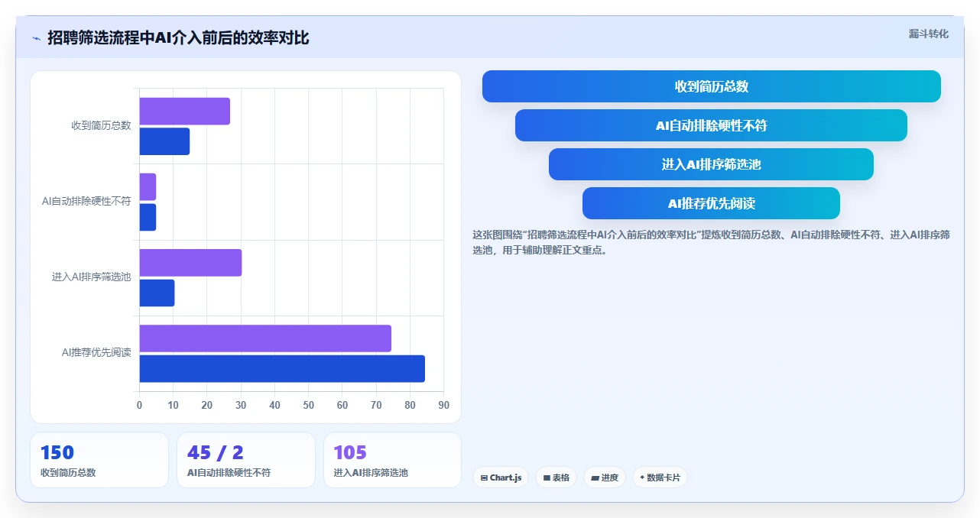Click the chart axis label 进入AI排序筛选池

[x=92, y=277]
